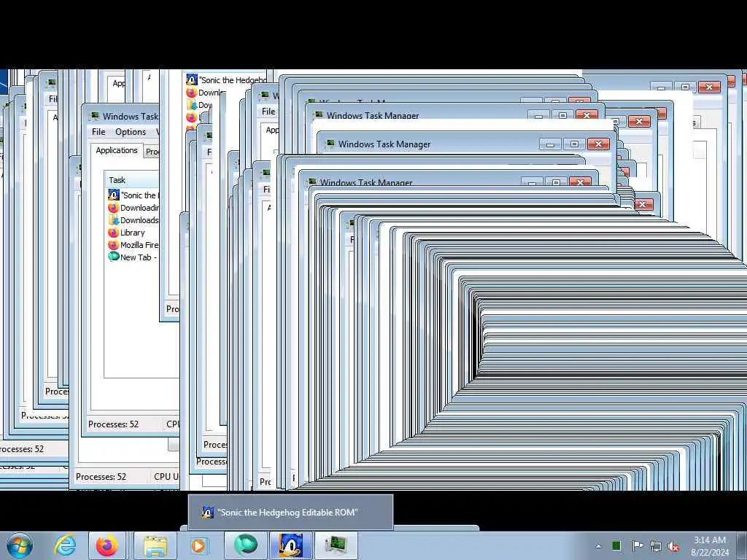Viewport: 747px width, 560px height.
Task: Click the teal swirl browser taskbar icon
Action: click(246, 545)
